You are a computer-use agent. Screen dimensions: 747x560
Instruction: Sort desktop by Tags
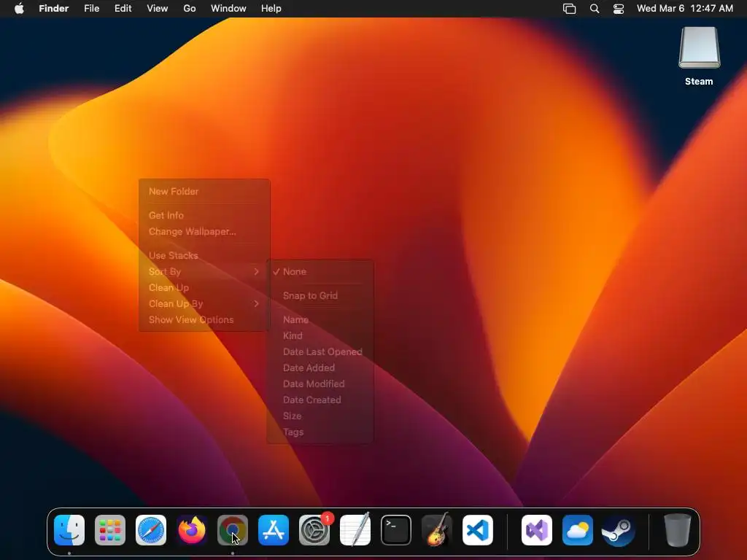320,432
